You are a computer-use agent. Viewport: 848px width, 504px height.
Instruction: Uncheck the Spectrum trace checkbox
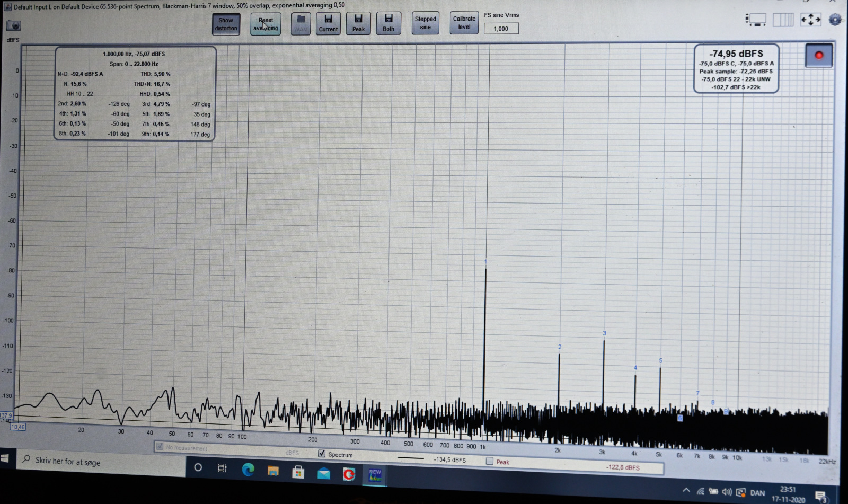pyautogui.click(x=322, y=454)
